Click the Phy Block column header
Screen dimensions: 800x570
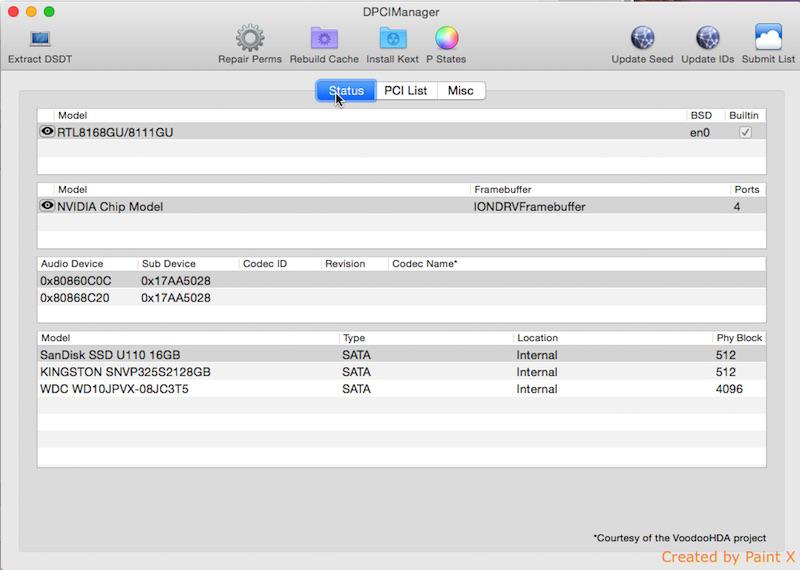point(738,338)
